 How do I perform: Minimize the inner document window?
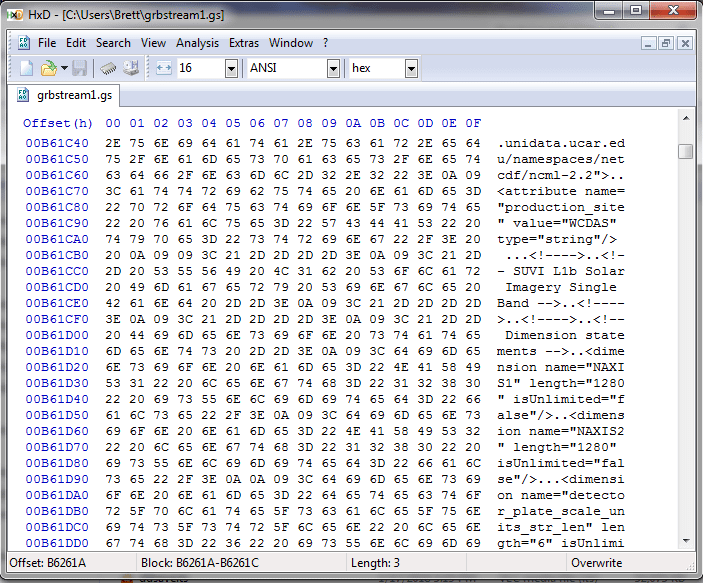[x=648, y=44]
